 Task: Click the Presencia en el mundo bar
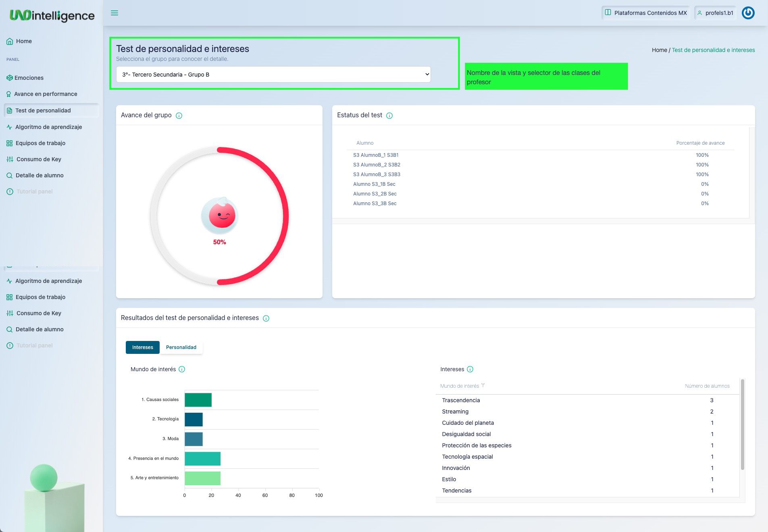point(202,459)
